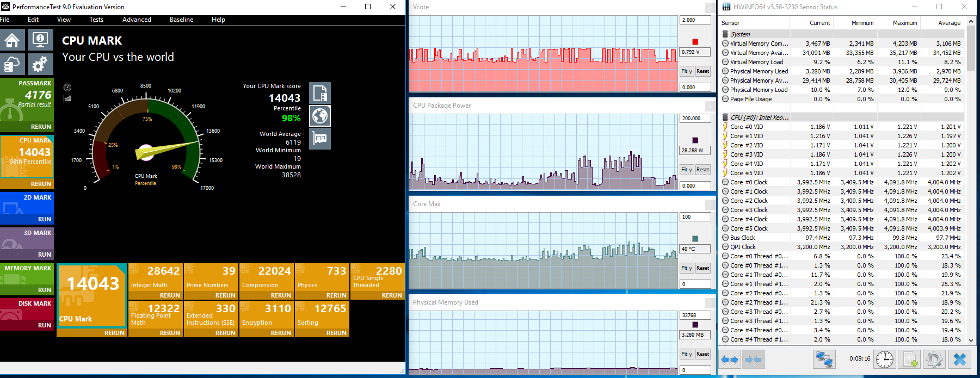
Task: Open HWiNFO sensor settings gear icon
Action: tap(934, 359)
